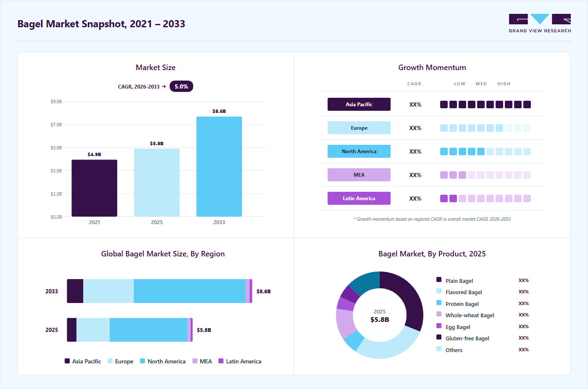This screenshot has height=389, width=588.
Task: Select the Asia Pacific segment of the 2033 bar
Action: click(x=75, y=291)
